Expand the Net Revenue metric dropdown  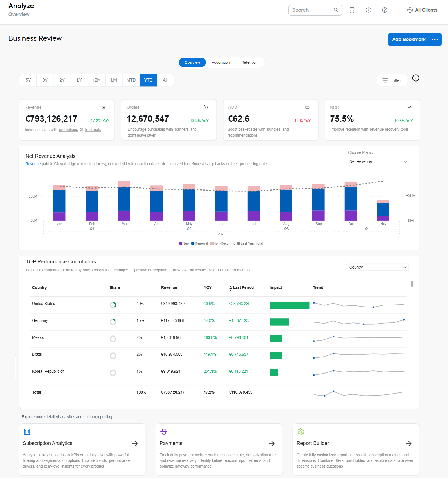click(x=378, y=161)
